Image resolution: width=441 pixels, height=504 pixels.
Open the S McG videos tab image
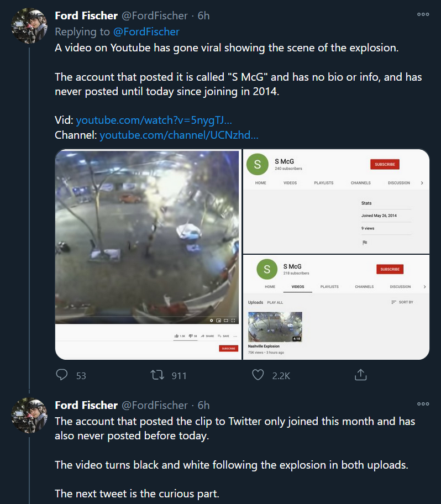[336, 307]
